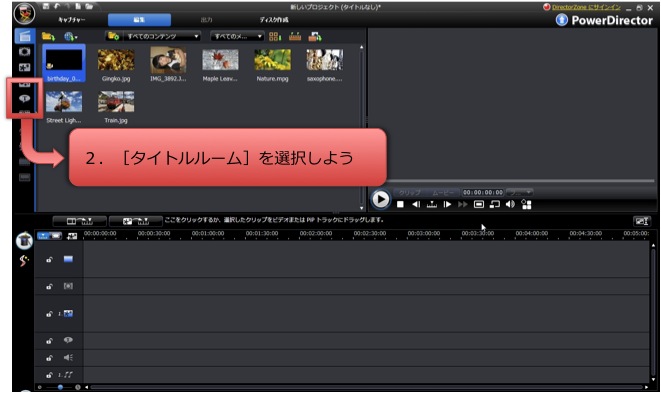Click the fast forward button
This screenshot has height=393, width=661.
coord(463,205)
